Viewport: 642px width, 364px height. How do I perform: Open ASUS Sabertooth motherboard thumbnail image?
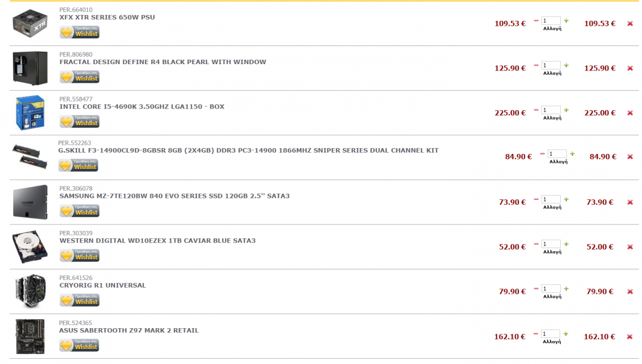[x=30, y=336]
